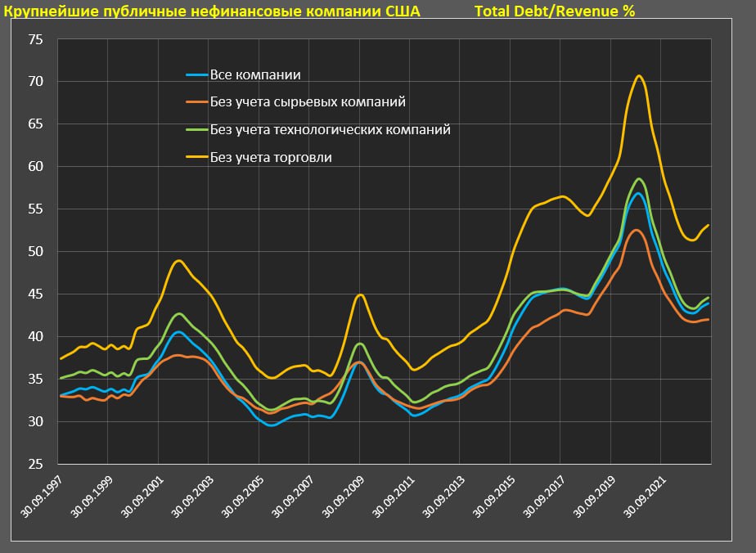Click the orange legend line marker
The width and height of the screenshot is (756, 553).
tap(197, 102)
